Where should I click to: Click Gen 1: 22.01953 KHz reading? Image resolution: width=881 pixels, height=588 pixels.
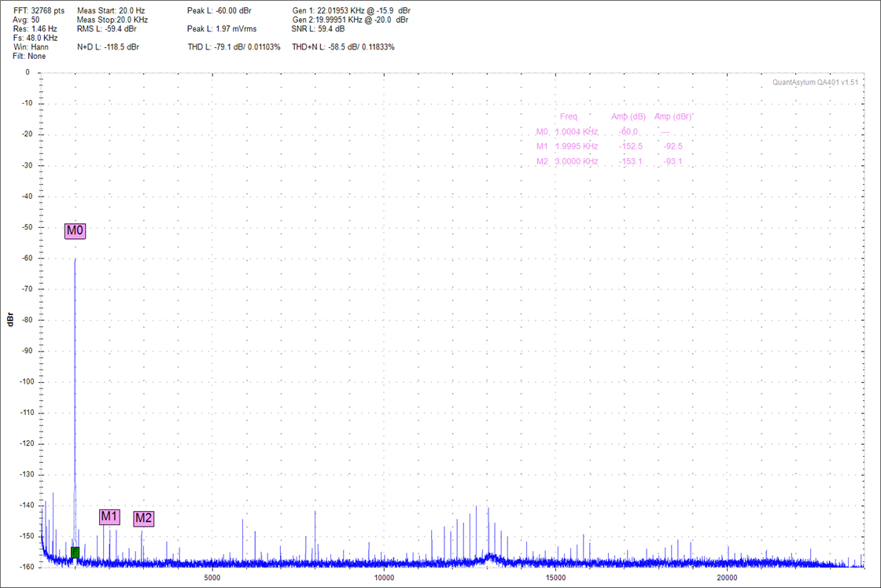(x=351, y=11)
